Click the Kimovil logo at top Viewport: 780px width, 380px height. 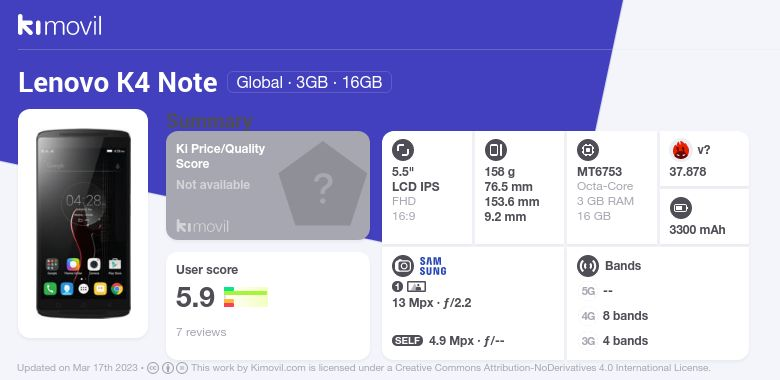(x=60, y=25)
